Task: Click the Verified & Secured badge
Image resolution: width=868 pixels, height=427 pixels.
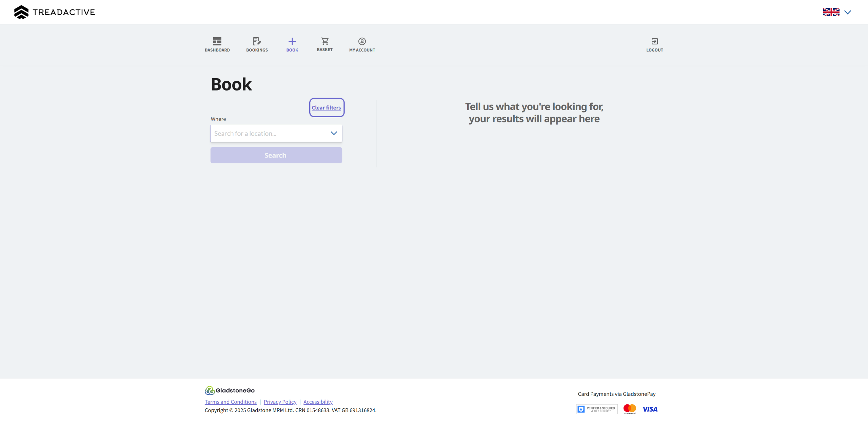Action: 596,409
